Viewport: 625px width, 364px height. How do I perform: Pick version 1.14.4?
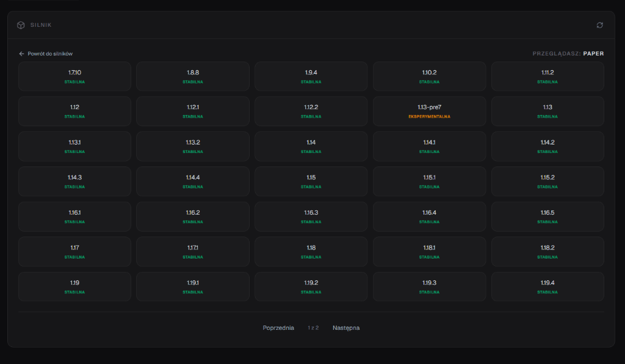193,181
